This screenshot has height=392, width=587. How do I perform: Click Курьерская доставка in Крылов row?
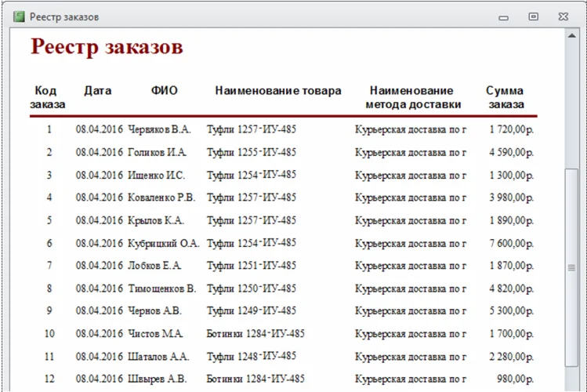411,220
